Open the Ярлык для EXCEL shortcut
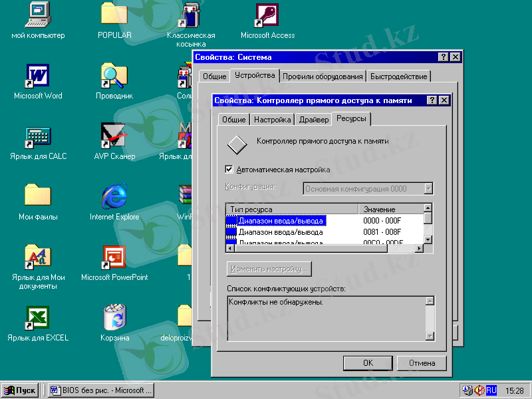This screenshot has width=532, height=399. click(38, 318)
